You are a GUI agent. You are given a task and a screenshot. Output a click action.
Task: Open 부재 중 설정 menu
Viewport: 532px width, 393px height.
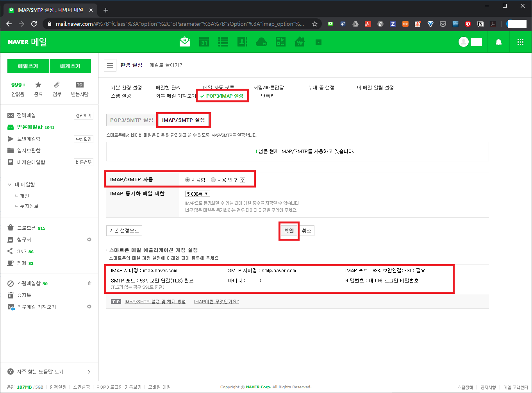(321, 88)
